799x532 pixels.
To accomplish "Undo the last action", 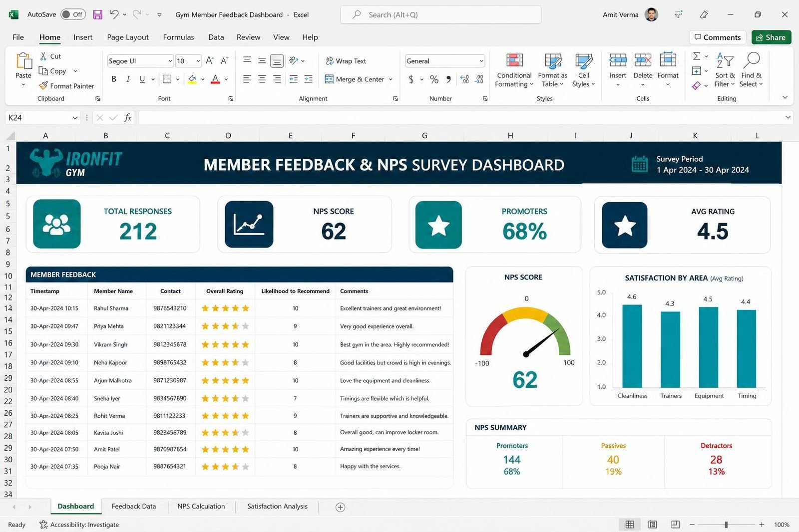I will coord(114,14).
